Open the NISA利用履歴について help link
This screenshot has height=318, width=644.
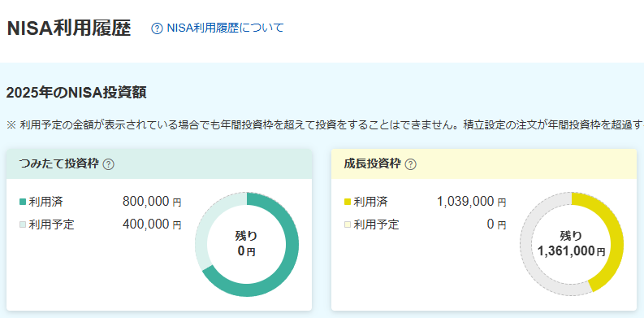[x=218, y=28]
